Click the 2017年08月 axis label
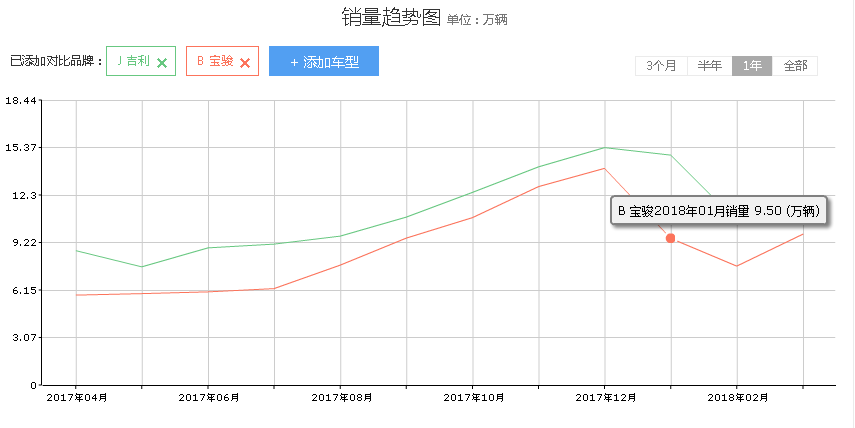 [x=341, y=397]
